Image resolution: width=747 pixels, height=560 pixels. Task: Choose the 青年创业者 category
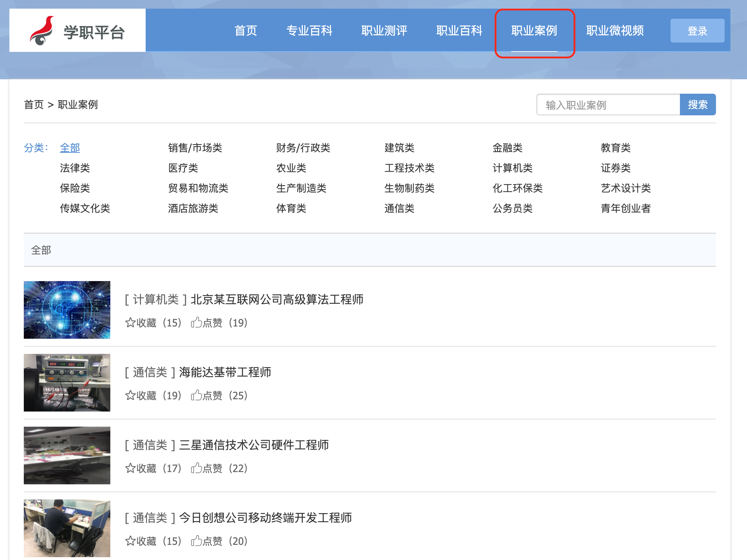pos(626,208)
